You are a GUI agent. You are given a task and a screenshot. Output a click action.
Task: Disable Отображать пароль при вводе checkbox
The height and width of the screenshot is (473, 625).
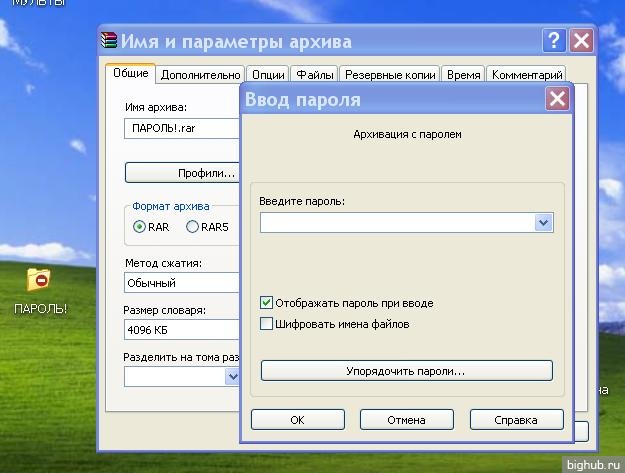pyautogui.click(x=267, y=302)
